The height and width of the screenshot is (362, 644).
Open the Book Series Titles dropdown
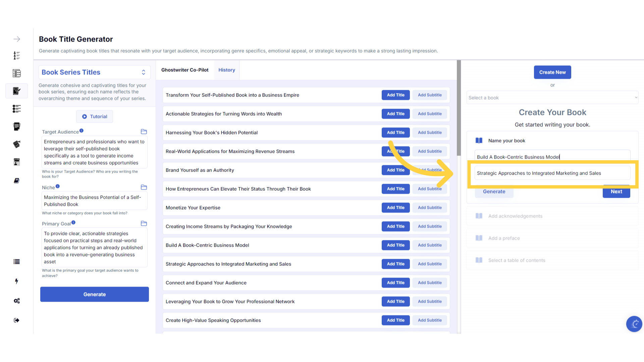pos(94,72)
